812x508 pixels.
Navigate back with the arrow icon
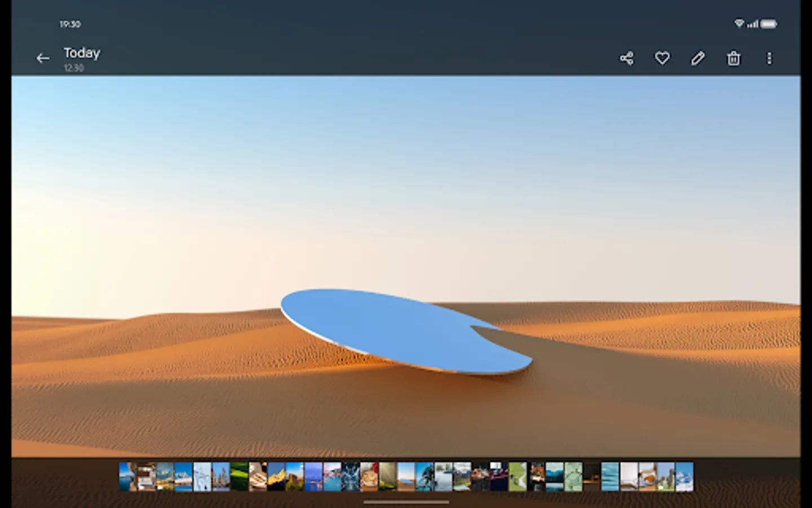tap(43, 58)
